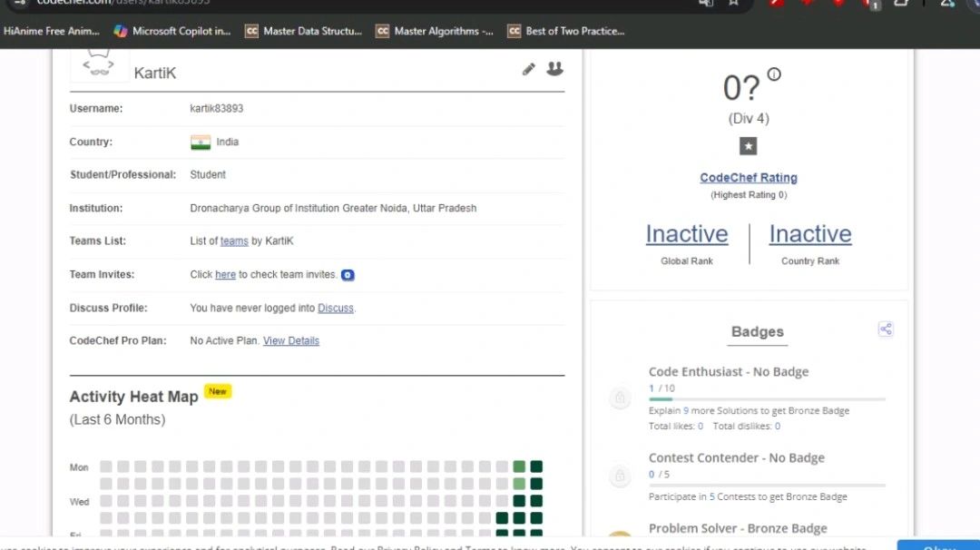Open the Best of Two Practice bookmark
This screenshot has width=980, height=550.
565,31
